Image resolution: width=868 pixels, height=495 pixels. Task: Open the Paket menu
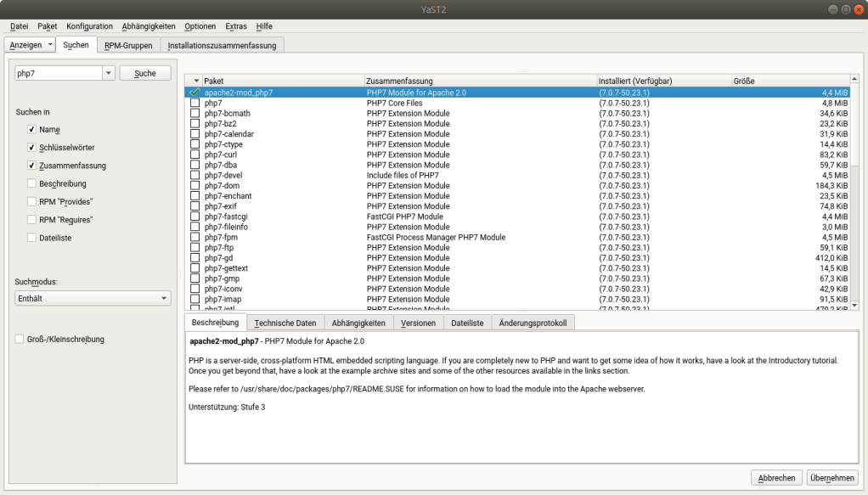47,26
